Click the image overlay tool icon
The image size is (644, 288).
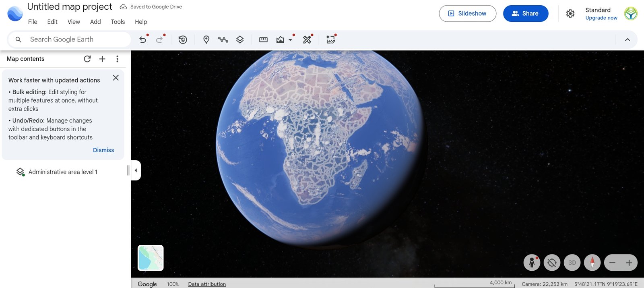(280, 39)
